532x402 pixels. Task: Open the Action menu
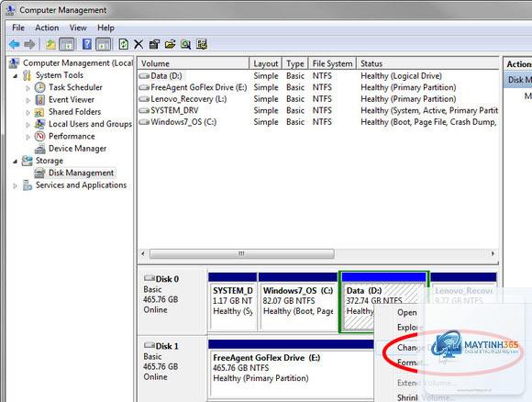pyautogui.click(x=47, y=28)
